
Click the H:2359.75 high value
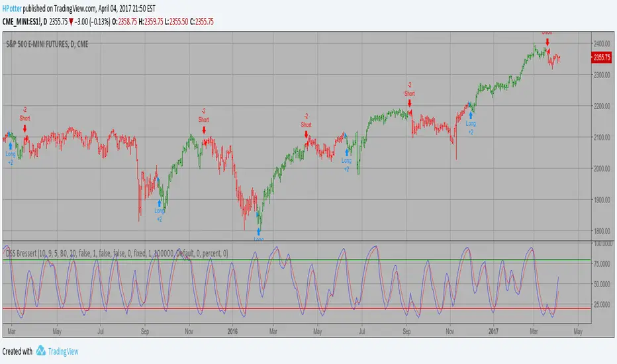[151, 22]
